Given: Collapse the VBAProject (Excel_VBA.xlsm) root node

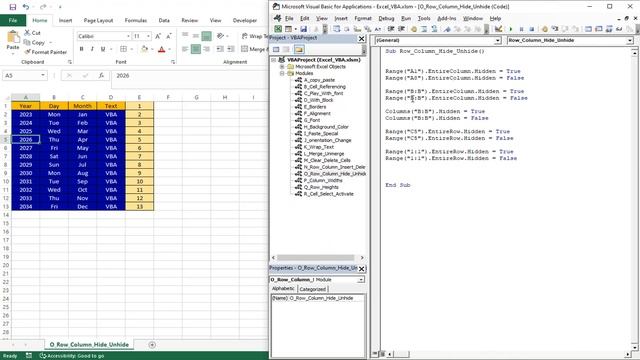Looking at the screenshot, I should (273, 60).
